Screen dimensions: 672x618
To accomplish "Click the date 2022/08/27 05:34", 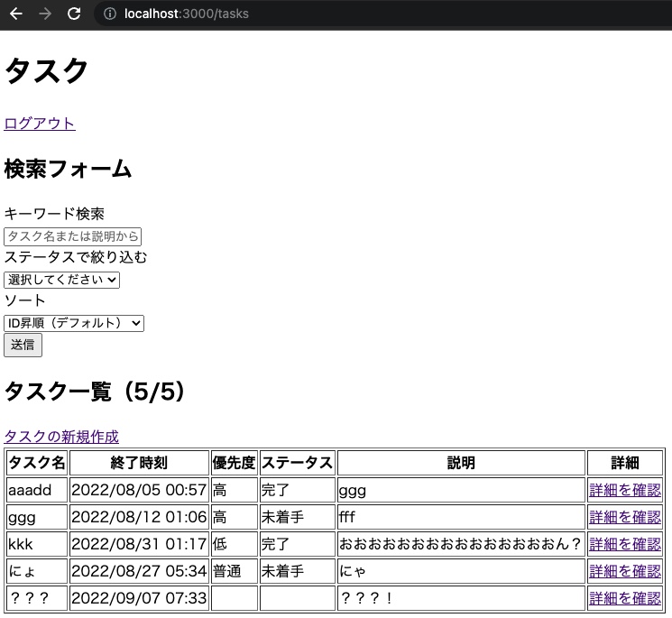I will 139,571.
